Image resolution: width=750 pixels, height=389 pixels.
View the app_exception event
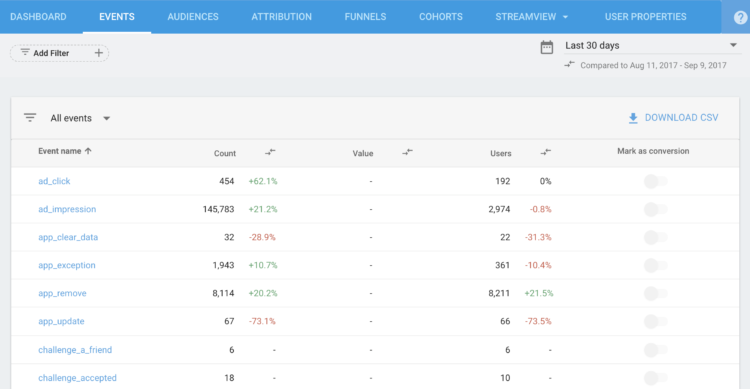point(66,265)
